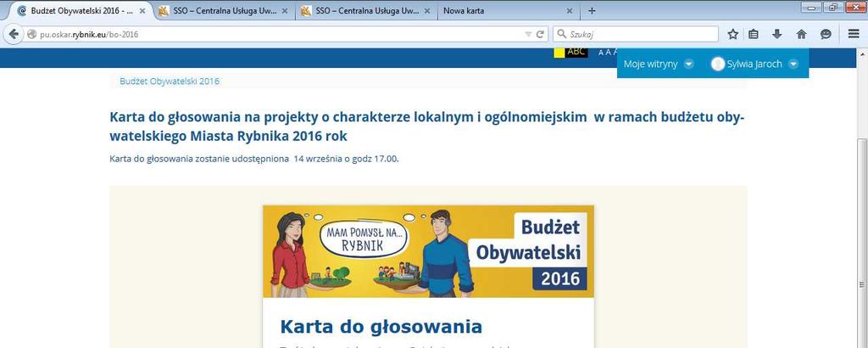Screen dimensions: 868x348
Task: Switch to the Nowa karta tab
Action: 509,10
